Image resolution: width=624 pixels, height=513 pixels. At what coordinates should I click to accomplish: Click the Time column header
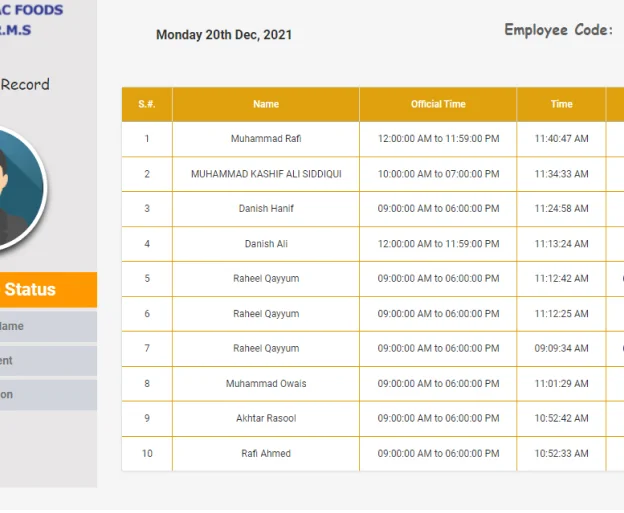[x=561, y=104]
